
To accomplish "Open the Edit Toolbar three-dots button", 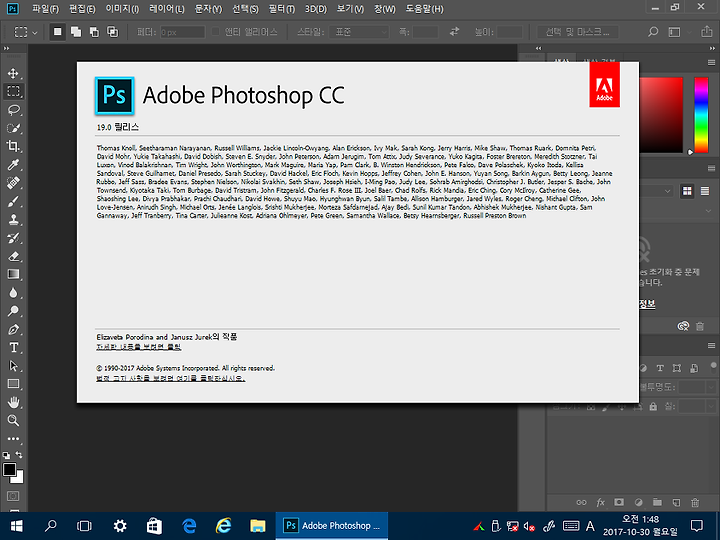I will [13, 439].
